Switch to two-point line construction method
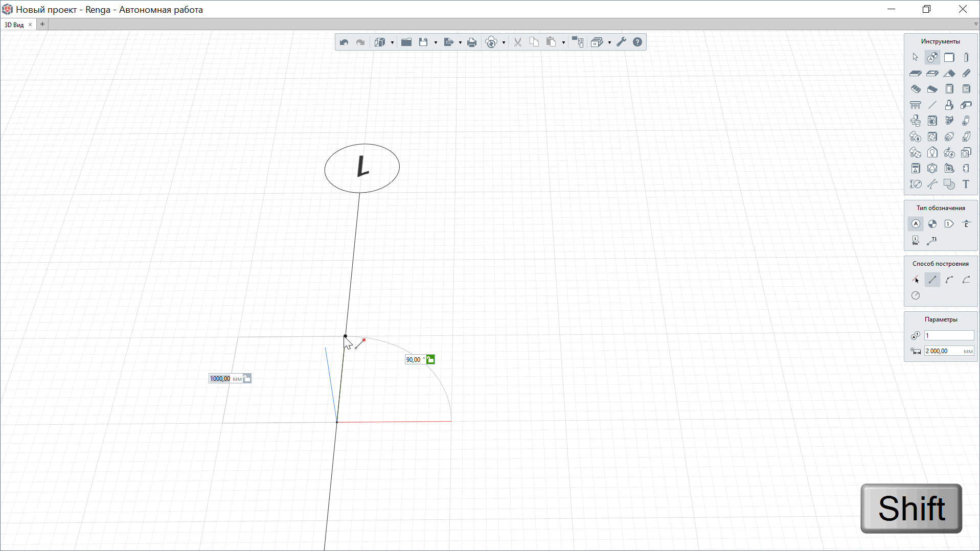980x551 pixels. [x=932, y=280]
